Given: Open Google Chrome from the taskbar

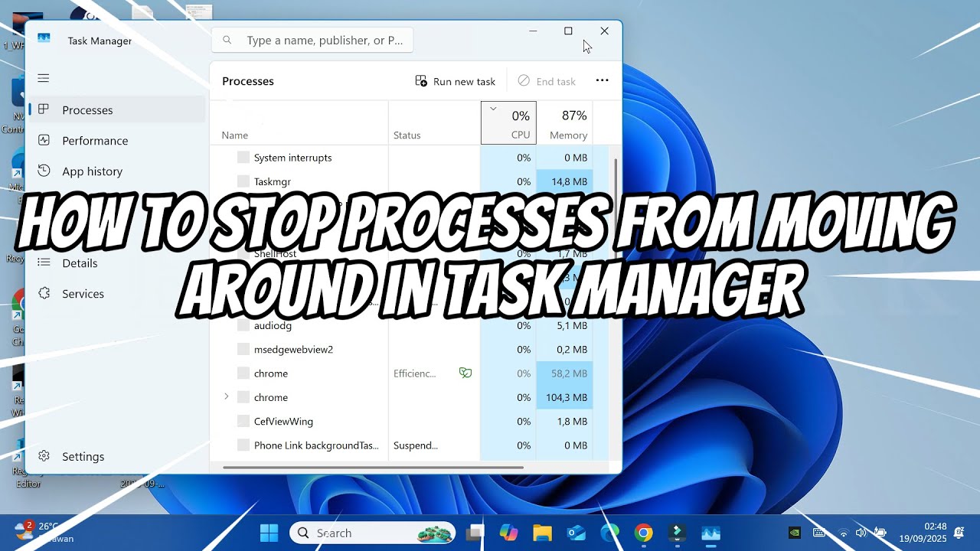Looking at the screenshot, I should pos(643,533).
